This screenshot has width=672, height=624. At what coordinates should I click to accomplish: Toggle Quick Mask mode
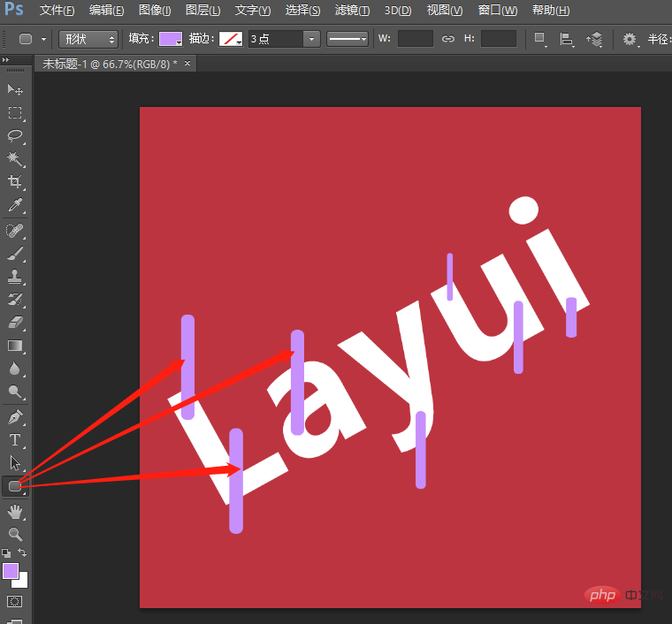tap(15, 602)
